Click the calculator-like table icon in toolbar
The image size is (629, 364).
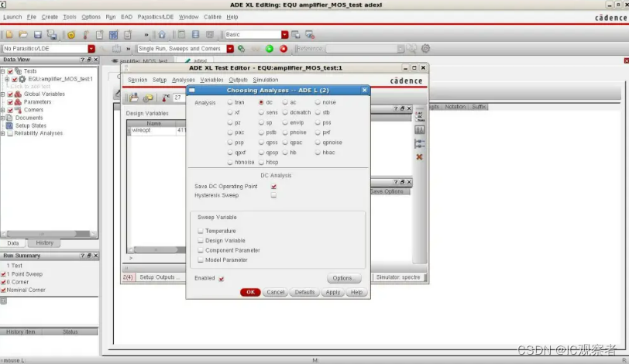tap(181, 35)
